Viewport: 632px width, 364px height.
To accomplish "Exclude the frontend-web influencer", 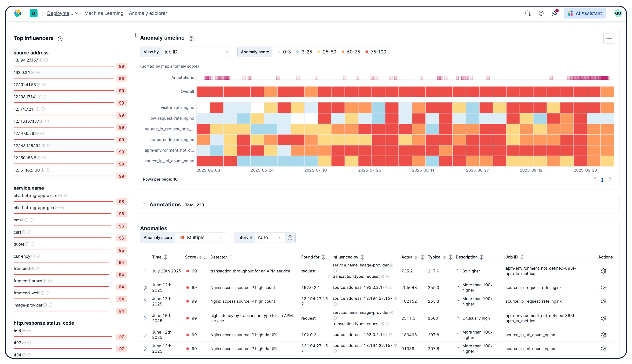I will click(x=48, y=293).
